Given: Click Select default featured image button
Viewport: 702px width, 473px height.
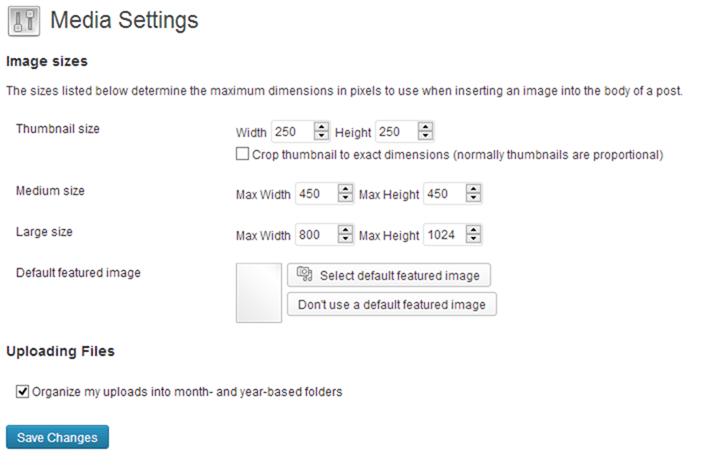Looking at the screenshot, I should (x=389, y=275).
